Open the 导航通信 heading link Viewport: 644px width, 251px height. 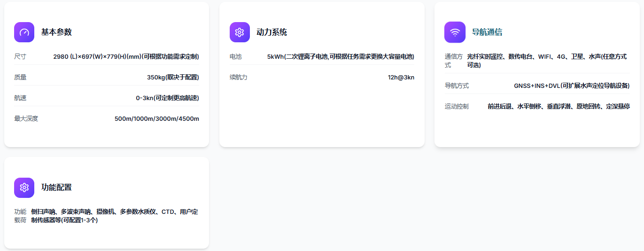[487, 32]
